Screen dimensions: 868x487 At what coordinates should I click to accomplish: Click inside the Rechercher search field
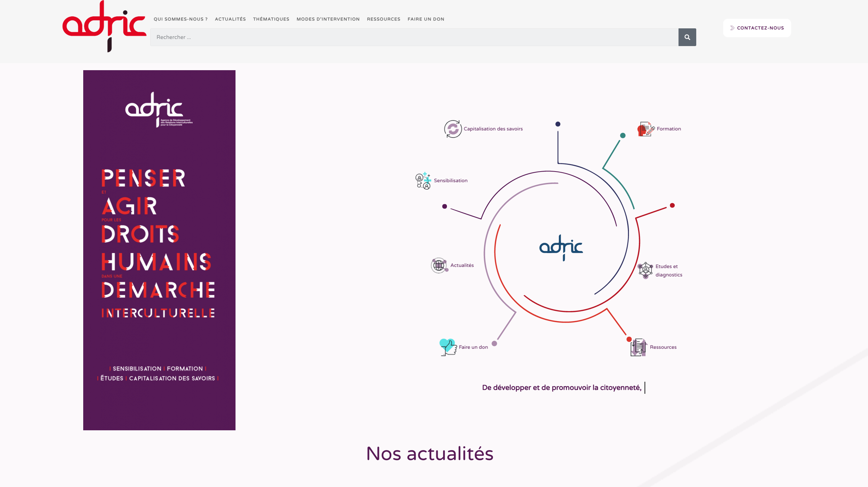(x=414, y=37)
